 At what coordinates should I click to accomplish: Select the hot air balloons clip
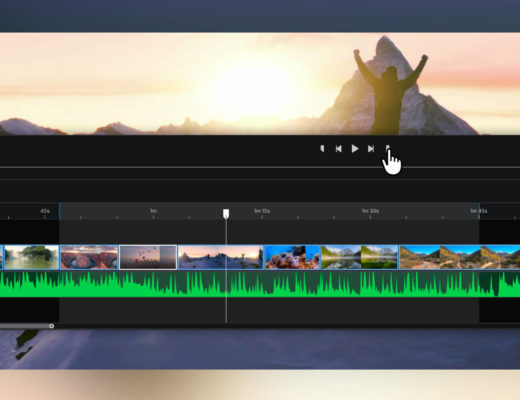(148, 257)
